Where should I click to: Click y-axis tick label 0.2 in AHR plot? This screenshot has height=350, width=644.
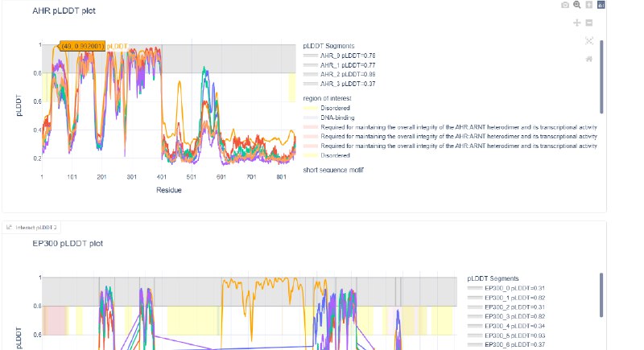pyautogui.click(x=37, y=159)
